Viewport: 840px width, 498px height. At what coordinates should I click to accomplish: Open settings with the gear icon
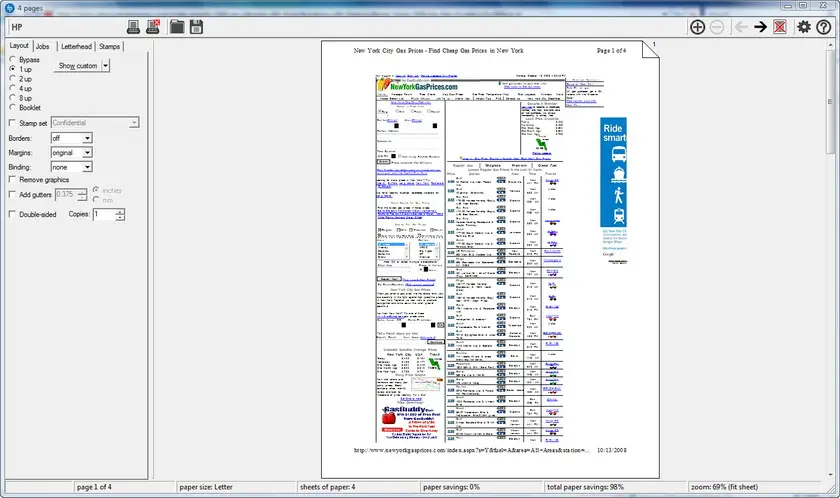point(804,27)
